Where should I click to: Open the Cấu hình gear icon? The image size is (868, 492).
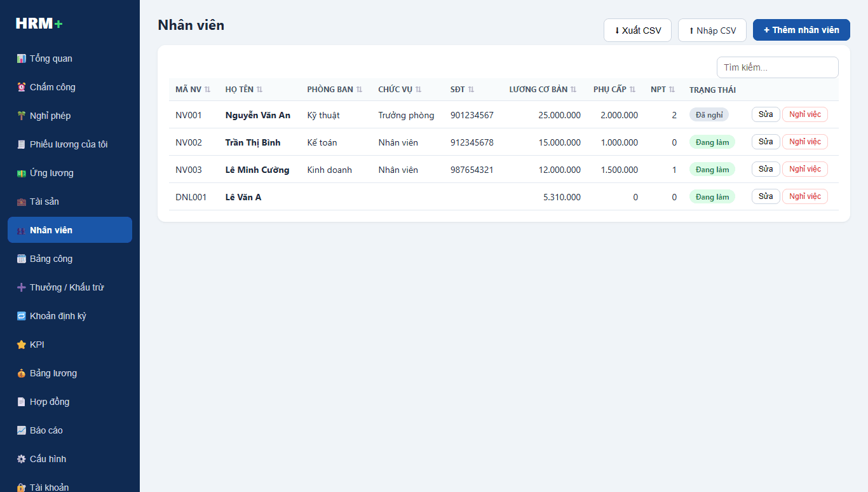click(x=21, y=459)
